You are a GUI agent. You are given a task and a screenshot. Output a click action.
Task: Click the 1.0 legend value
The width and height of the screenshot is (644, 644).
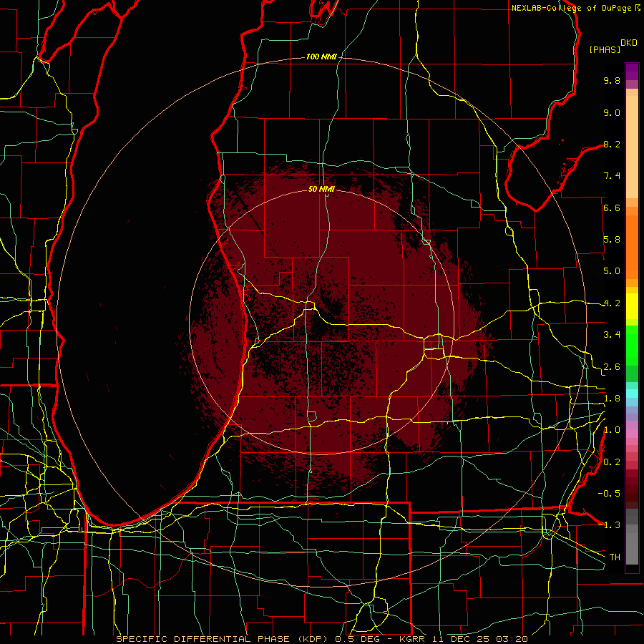click(x=612, y=430)
